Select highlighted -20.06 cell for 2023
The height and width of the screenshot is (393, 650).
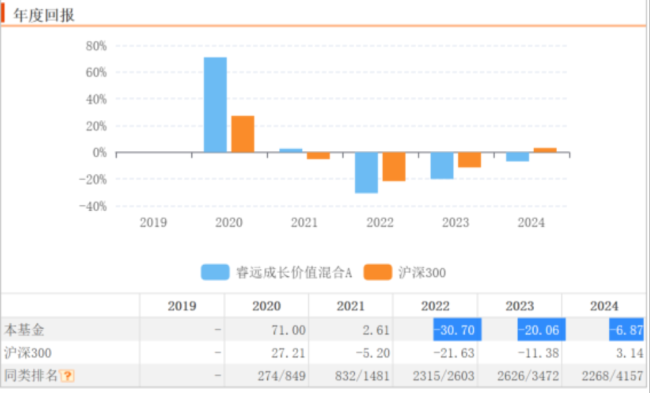pyautogui.click(x=541, y=330)
